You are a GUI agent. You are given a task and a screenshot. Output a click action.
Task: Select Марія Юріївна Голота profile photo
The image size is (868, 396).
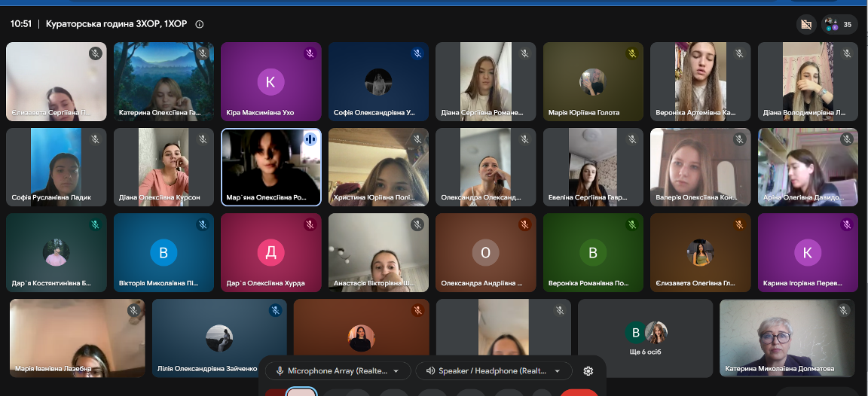[x=593, y=82]
